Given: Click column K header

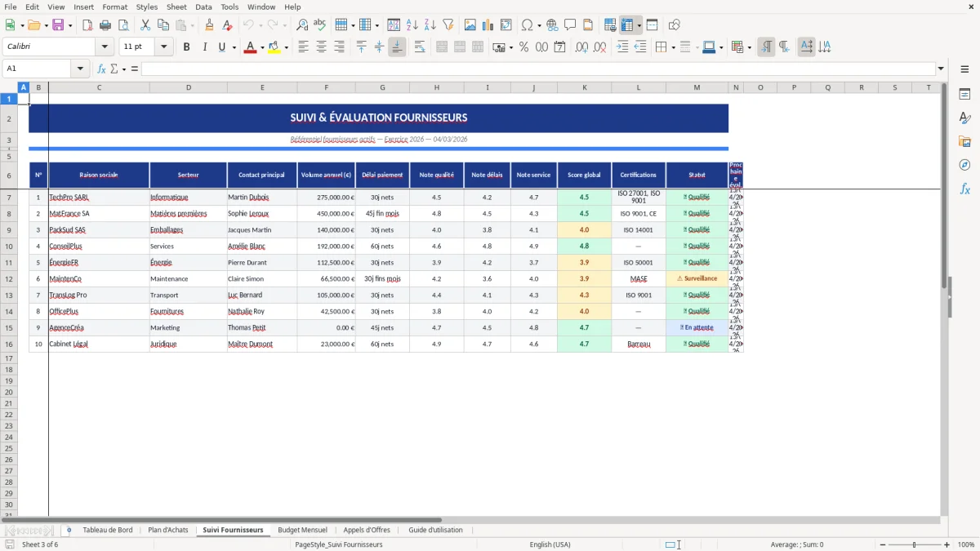Looking at the screenshot, I should pos(584,87).
